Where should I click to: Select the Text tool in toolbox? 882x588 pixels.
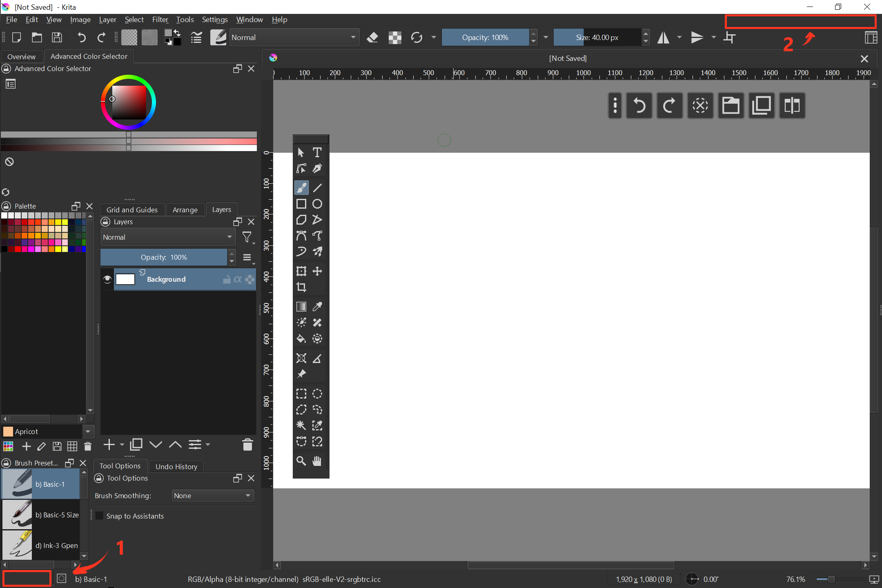click(x=317, y=152)
